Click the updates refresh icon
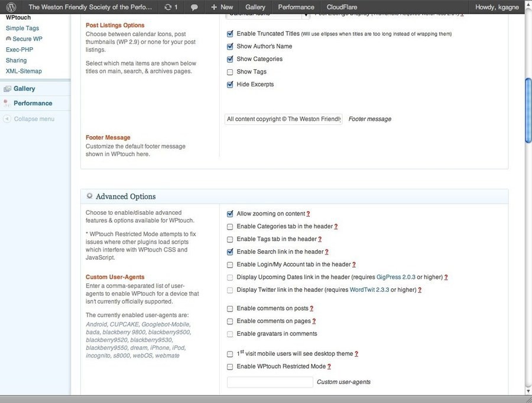This screenshot has height=403, width=532. [x=168, y=7]
